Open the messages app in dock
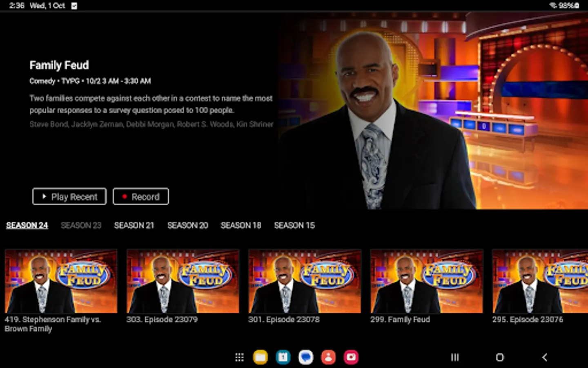 click(x=305, y=357)
